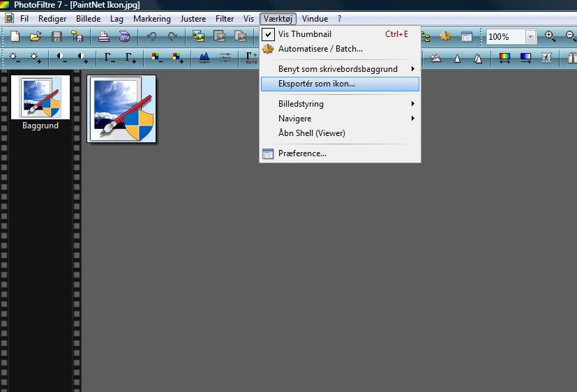Viewport: 577px width, 392px height.
Task: Decrease contrast with half-circle minus icon
Action: [62, 58]
